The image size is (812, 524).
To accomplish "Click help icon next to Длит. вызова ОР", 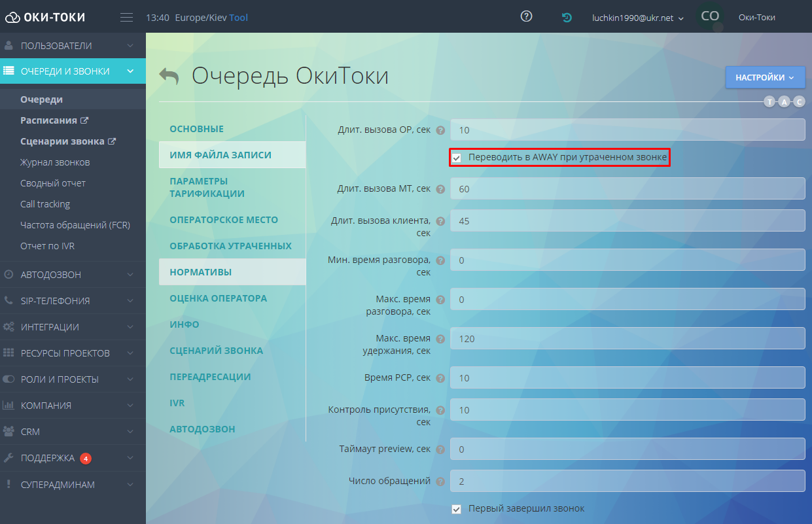I will 440,130.
